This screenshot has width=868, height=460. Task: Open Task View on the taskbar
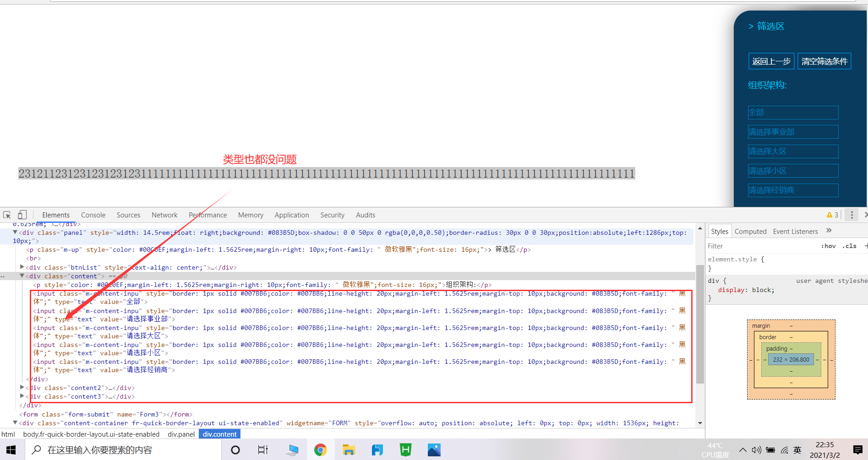click(262, 450)
